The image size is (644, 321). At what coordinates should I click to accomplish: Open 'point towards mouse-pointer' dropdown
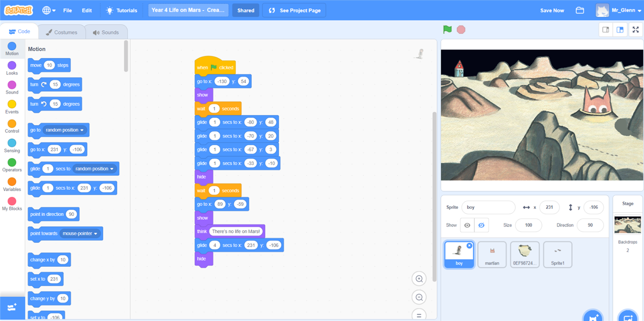tap(80, 233)
